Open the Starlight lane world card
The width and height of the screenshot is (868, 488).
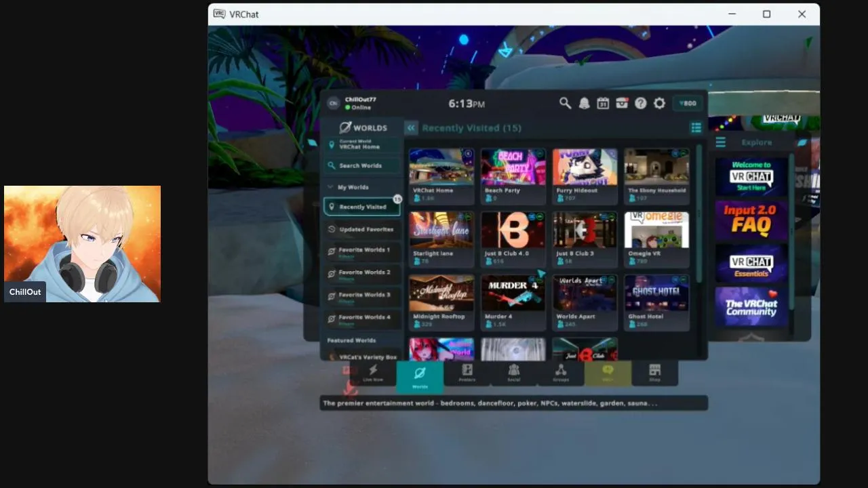(x=441, y=239)
